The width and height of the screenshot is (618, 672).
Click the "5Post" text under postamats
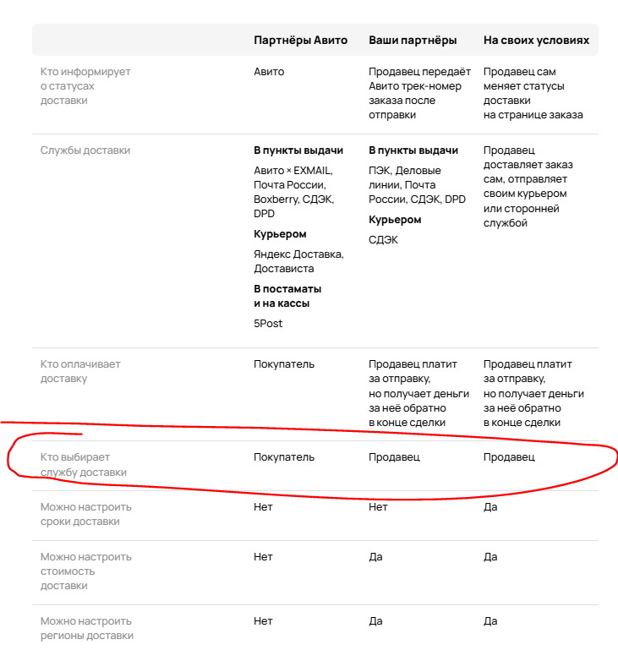click(x=268, y=324)
